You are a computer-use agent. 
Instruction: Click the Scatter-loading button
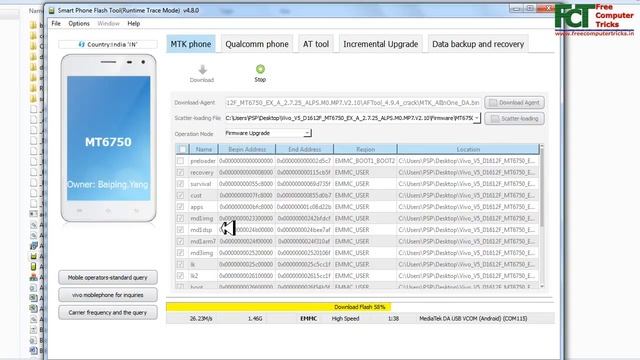click(514, 118)
